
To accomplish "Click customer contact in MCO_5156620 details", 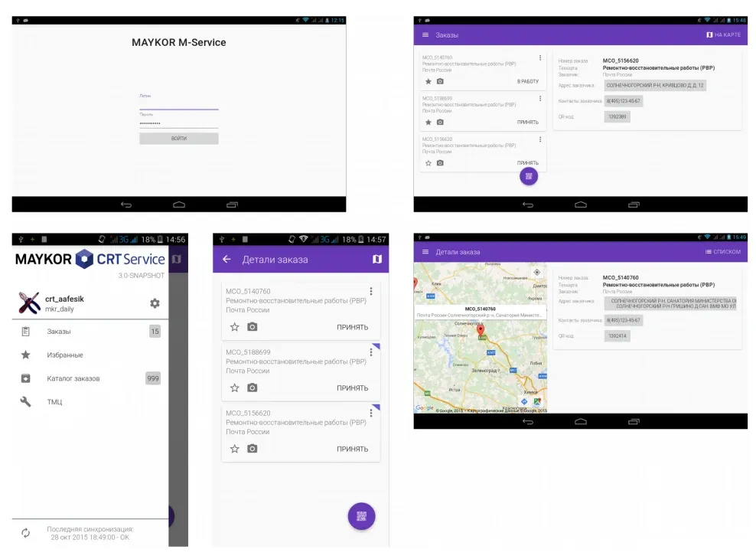I will point(624,101).
